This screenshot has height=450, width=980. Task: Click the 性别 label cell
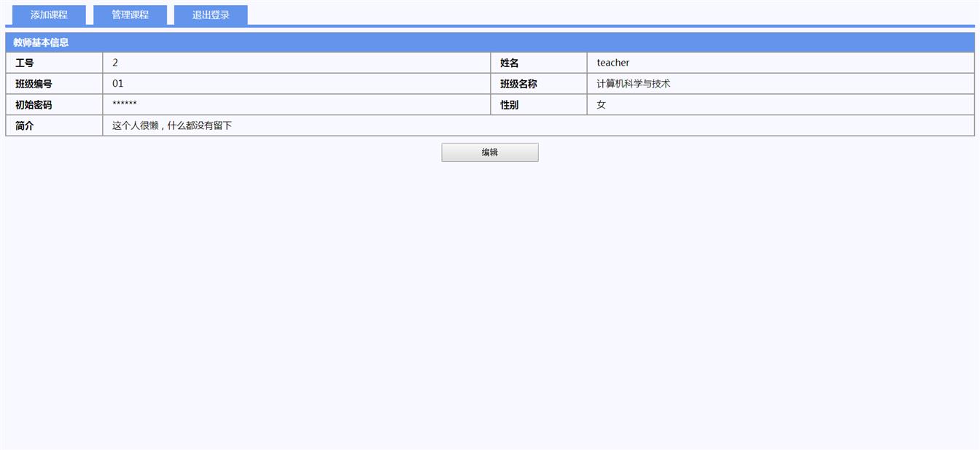click(539, 105)
